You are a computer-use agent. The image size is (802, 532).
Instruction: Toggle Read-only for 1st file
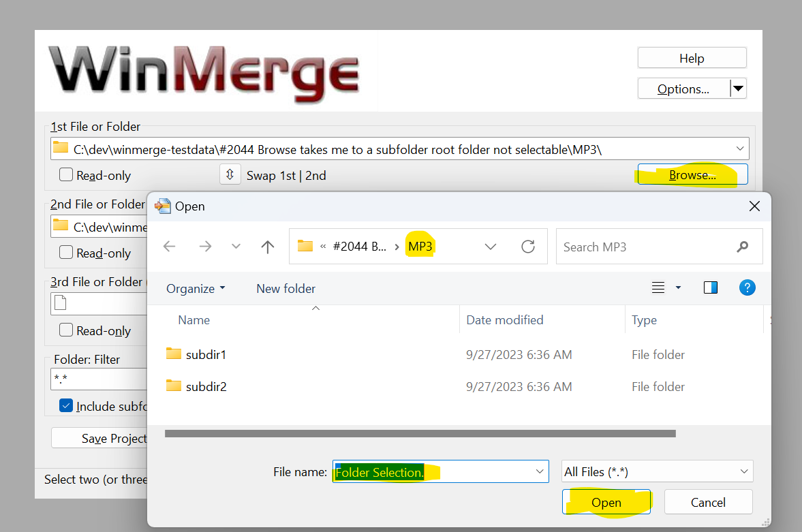66,175
